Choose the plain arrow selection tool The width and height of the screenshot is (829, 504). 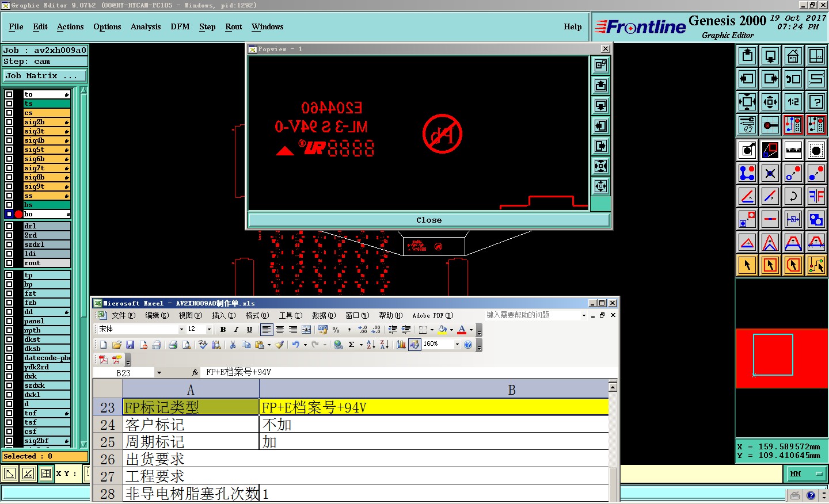pyautogui.click(x=747, y=265)
